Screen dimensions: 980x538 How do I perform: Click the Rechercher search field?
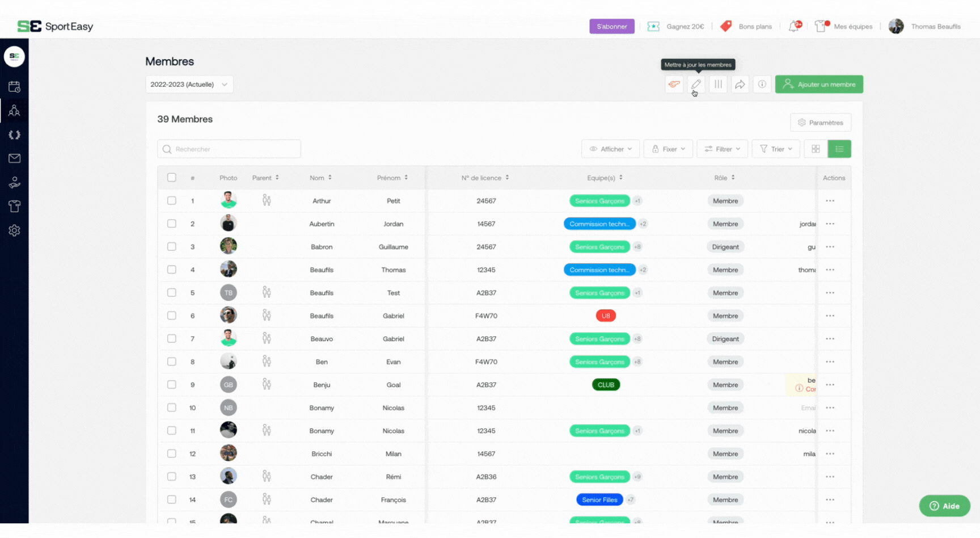[229, 149]
